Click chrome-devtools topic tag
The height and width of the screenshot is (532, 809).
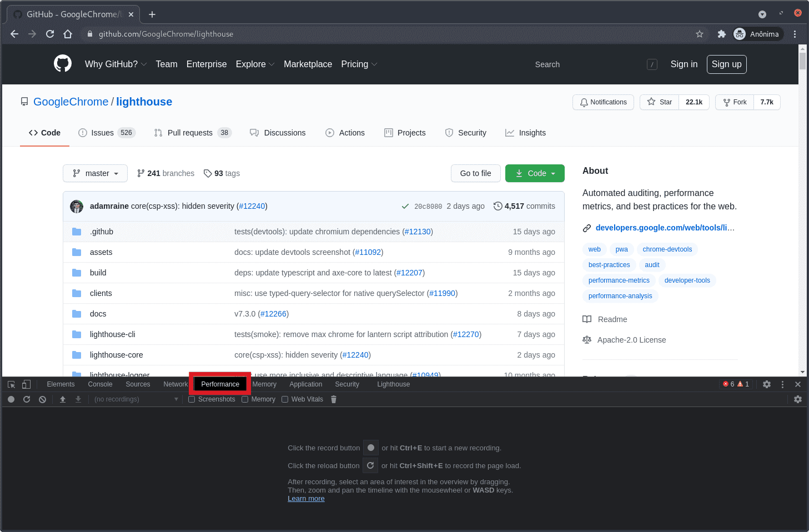click(667, 249)
